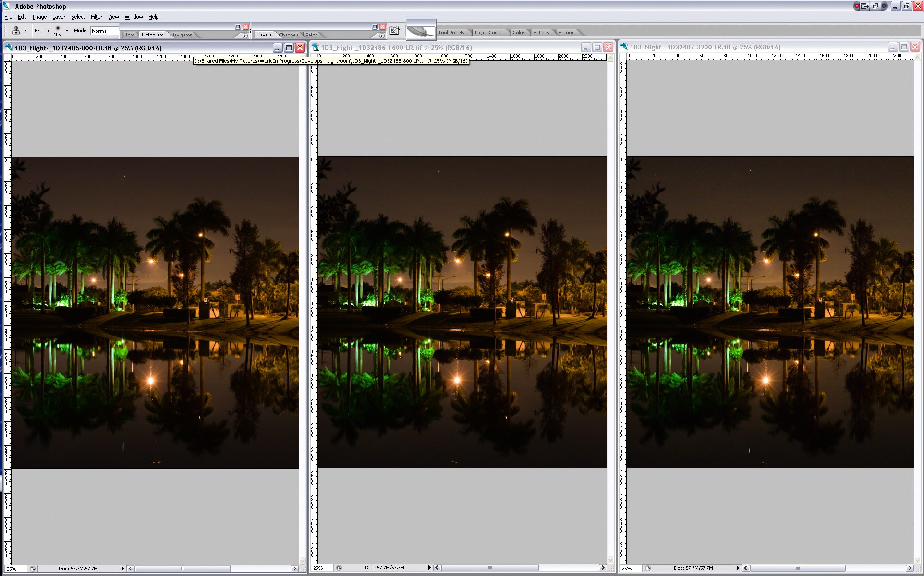Click the status bar preview icon in 1600-LR window
924x576 pixels.
(339, 568)
